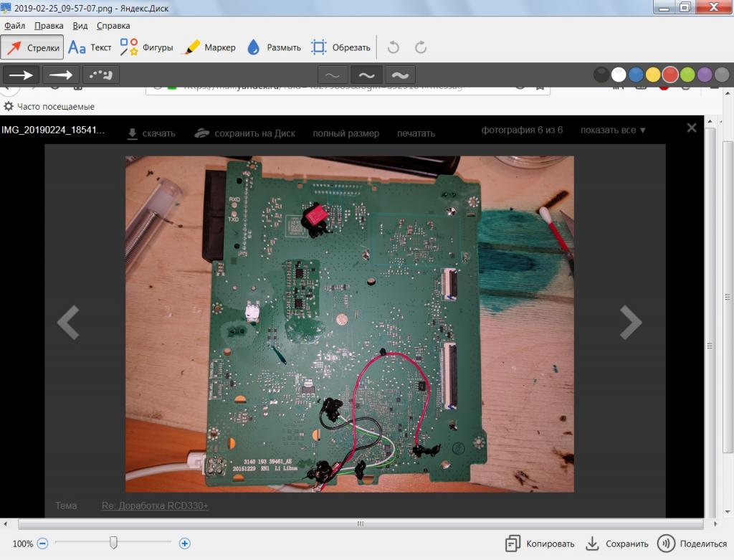
Task: Click the Сохранить save button
Action: click(617, 544)
